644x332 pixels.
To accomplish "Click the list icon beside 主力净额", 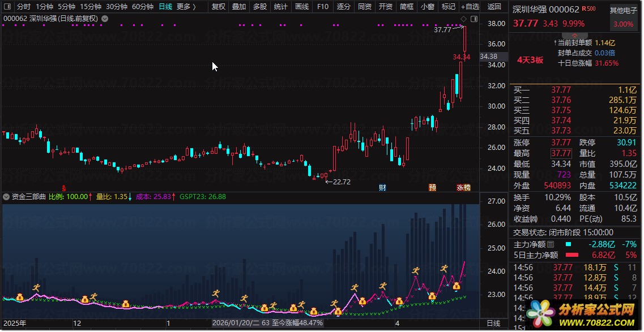I will point(550,244).
